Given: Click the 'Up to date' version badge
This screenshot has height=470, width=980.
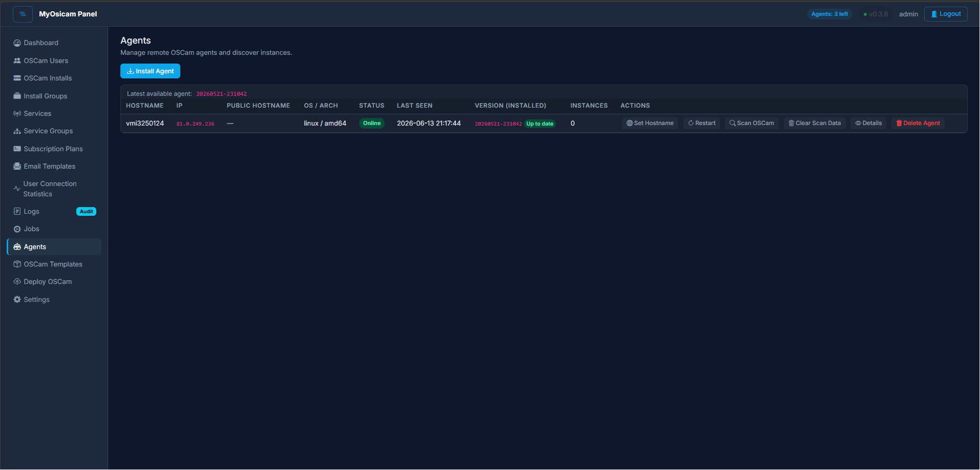Looking at the screenshot, I should (540, 124).
